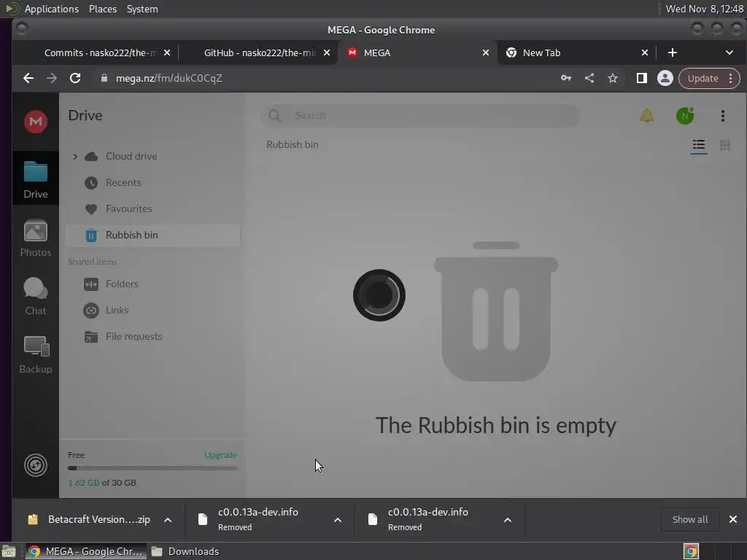Screen dimensions: 747x560
Task: Open Chrome profile icon
Action: 665,78
